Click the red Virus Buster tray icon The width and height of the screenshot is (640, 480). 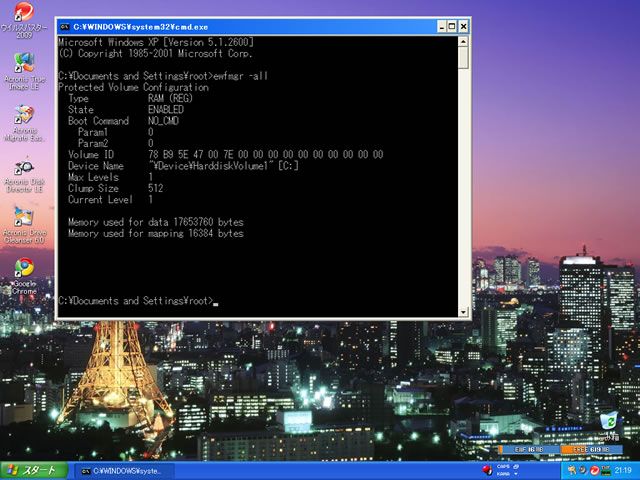point(594,470)
